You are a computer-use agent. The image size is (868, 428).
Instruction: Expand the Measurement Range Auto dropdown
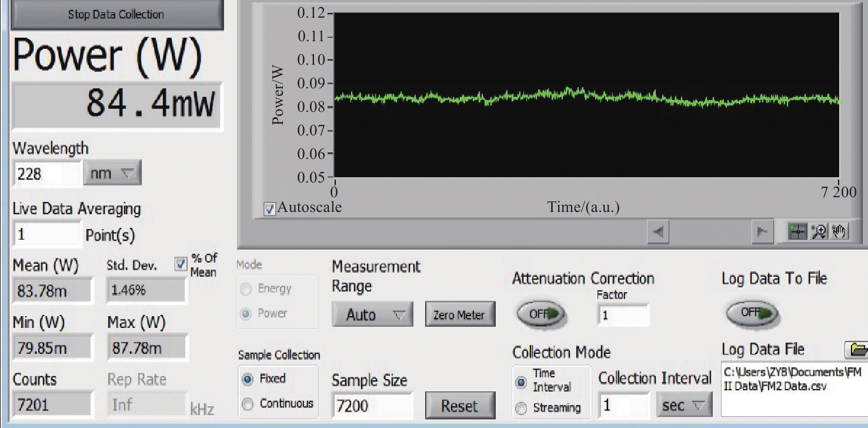click(372, 315)
